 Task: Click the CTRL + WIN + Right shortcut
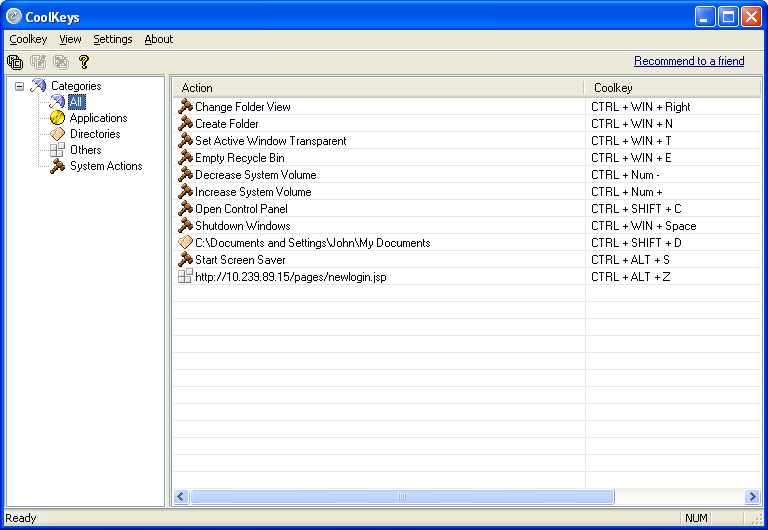pyautogui.click(x=641, y=107)
